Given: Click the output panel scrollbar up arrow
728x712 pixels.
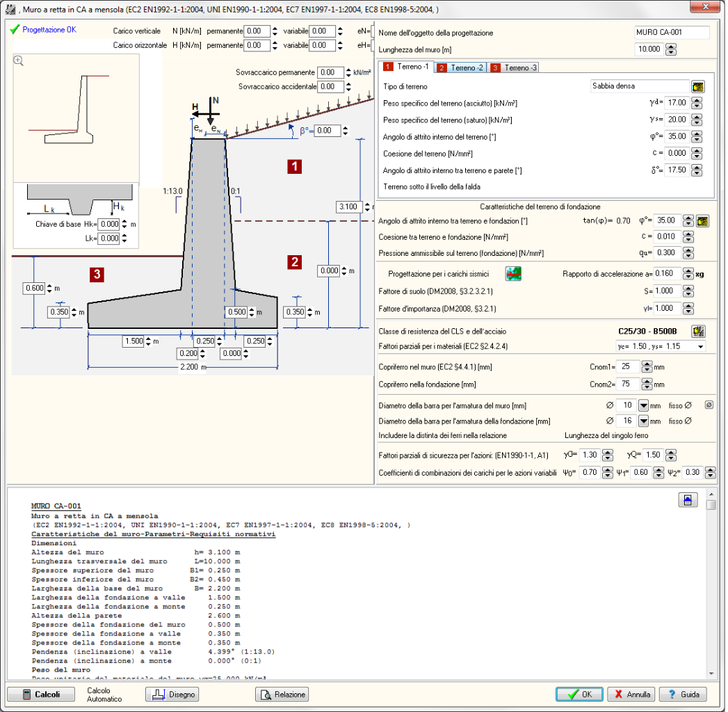Looking at the screenshot, I should click(711, 495).
